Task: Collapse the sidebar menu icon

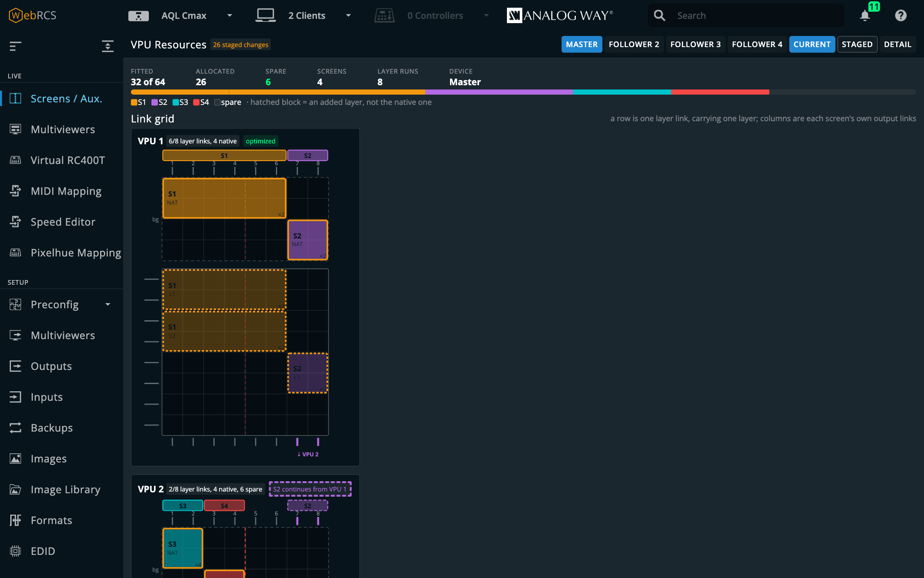Action: pos(15,46)
